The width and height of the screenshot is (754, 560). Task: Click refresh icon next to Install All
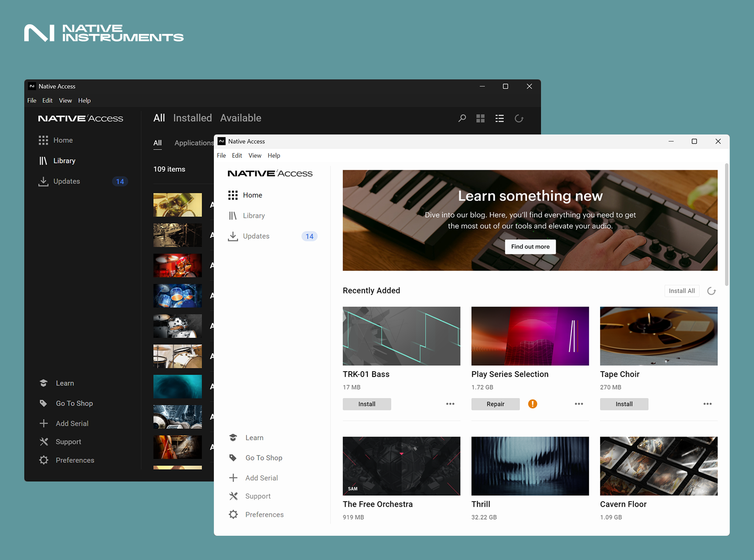click(711, 291)
